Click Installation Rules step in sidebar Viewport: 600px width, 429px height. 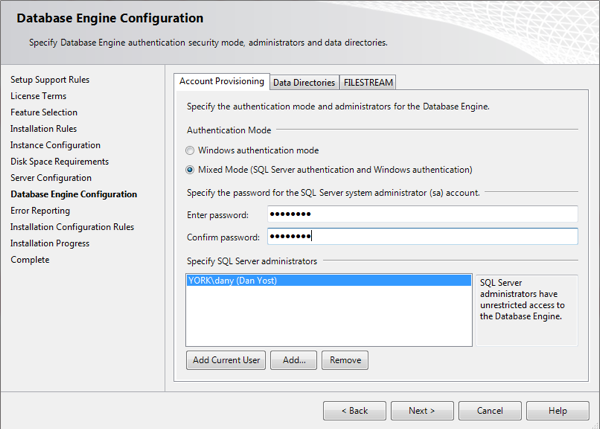coord(44,129)
